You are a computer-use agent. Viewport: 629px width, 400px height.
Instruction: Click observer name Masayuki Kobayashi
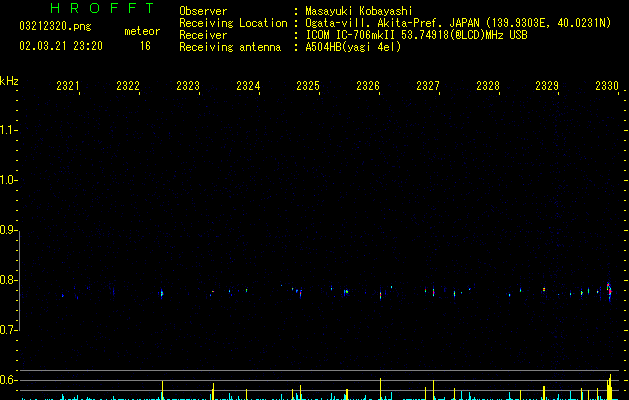click(x=359, y=11)
